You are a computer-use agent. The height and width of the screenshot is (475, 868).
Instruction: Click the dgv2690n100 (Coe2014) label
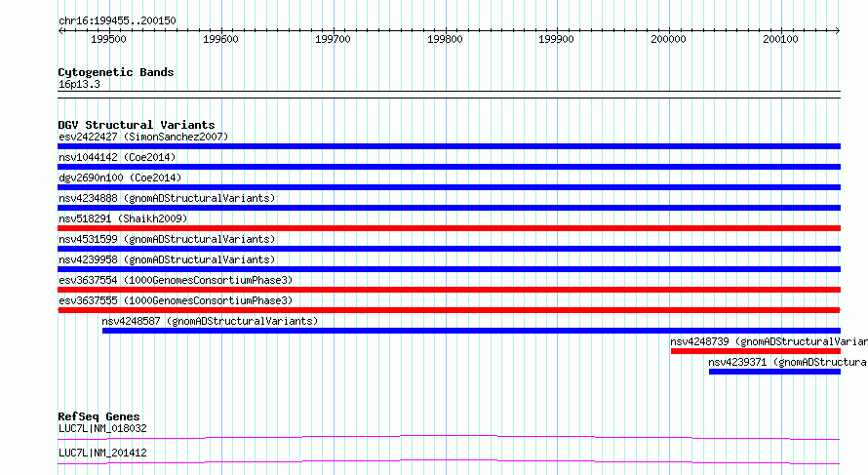pyautogui.click(x=120, y=178)
